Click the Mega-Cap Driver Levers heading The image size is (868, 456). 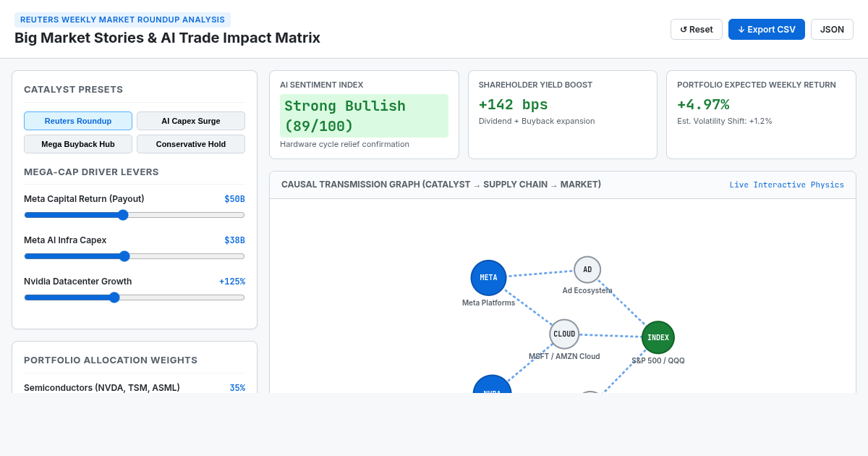[x=91, y=172]
